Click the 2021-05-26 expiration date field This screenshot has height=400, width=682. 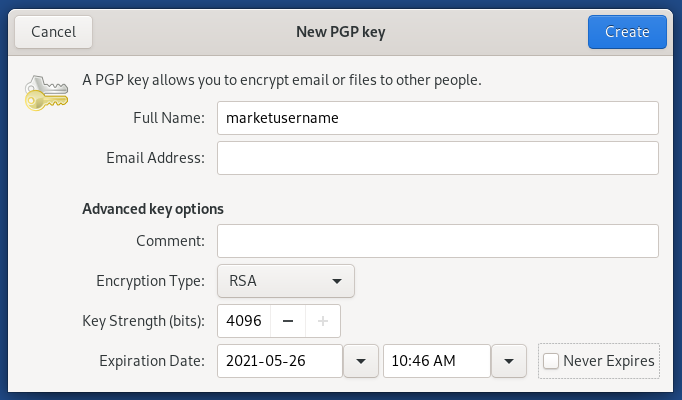click(280, 361)
